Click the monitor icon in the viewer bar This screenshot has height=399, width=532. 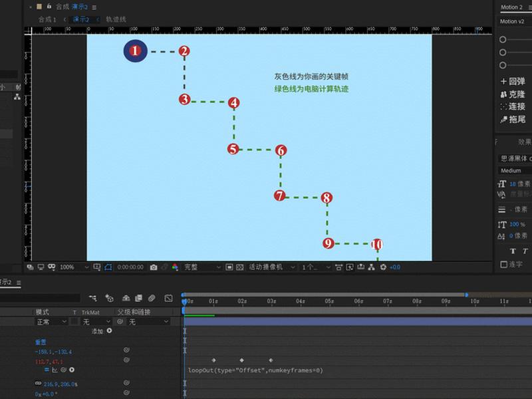(41, 267)
